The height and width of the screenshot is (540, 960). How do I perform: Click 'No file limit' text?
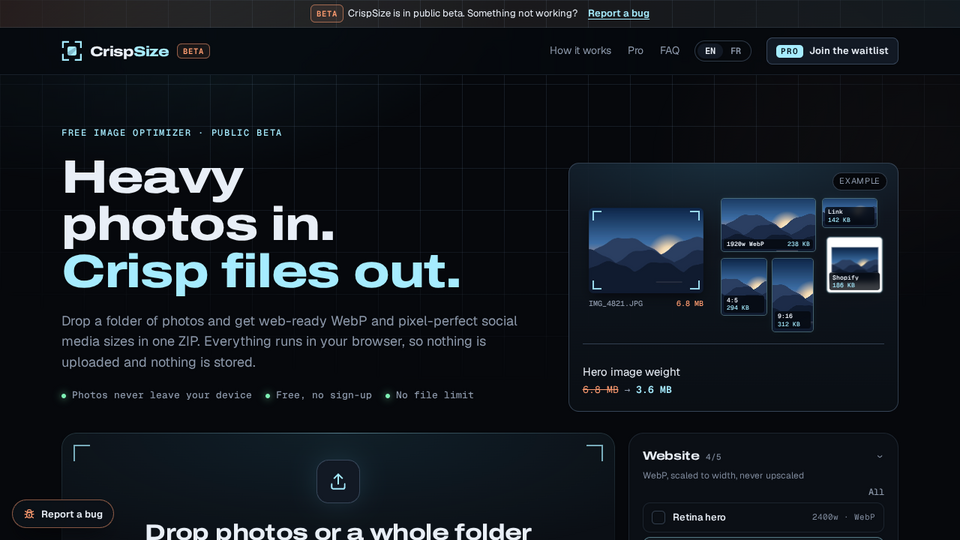click(x=434, y=396)
